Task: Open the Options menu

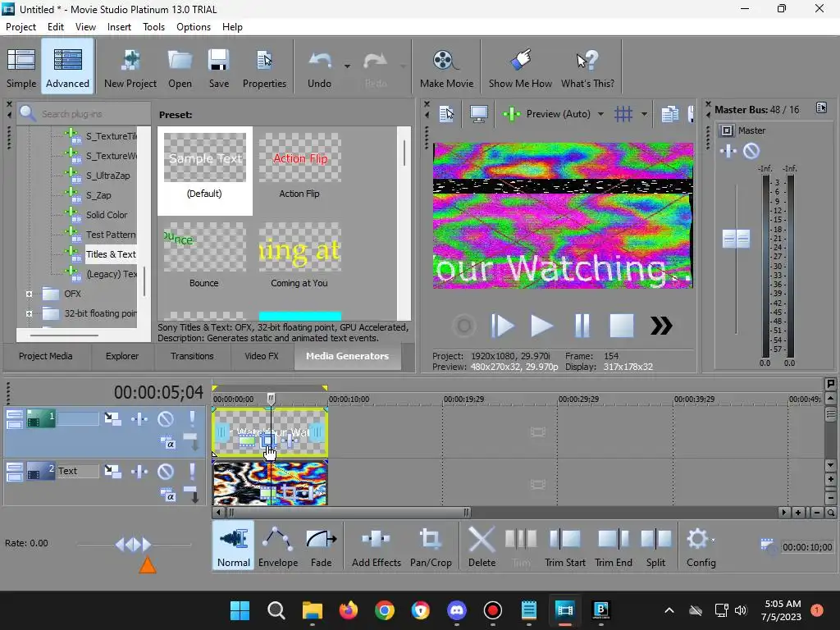Action: [194, 27]
